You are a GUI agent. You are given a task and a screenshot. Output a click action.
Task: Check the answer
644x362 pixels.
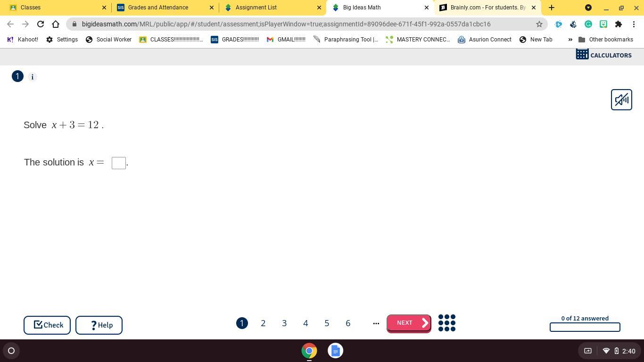point(47,325)
